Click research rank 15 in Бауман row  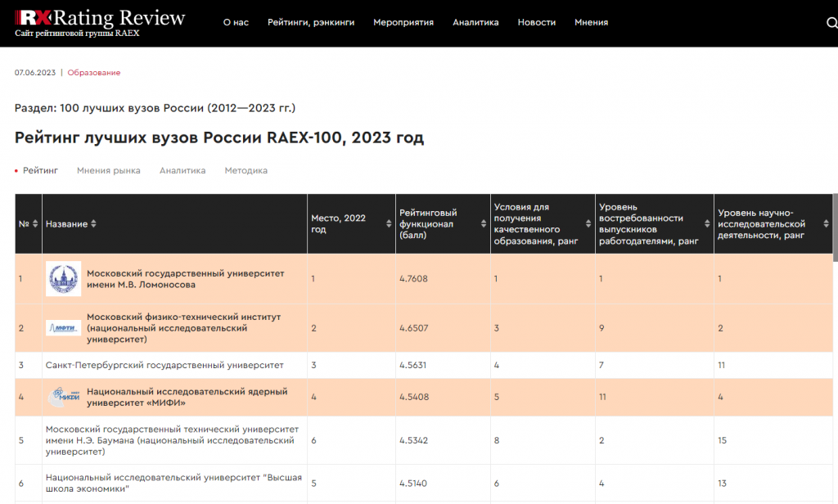722,440
